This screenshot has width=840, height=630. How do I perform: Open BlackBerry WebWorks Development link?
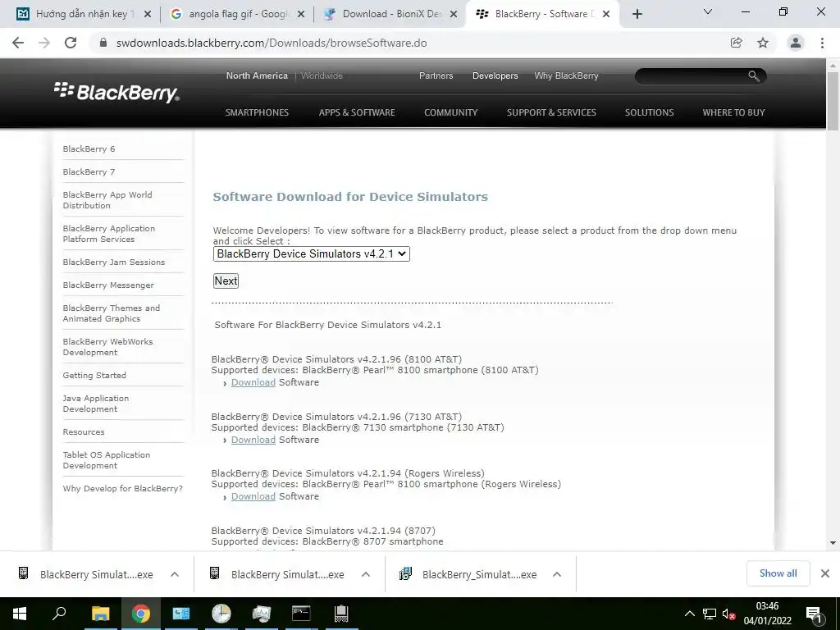click(x=107, y=347)
